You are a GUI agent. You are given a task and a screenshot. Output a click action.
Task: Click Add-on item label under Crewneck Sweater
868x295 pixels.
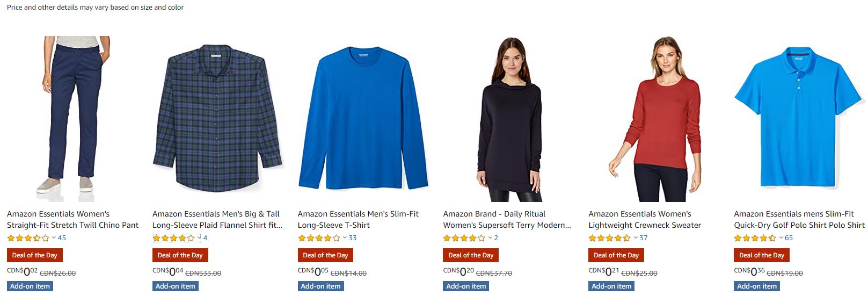(611, 286)
